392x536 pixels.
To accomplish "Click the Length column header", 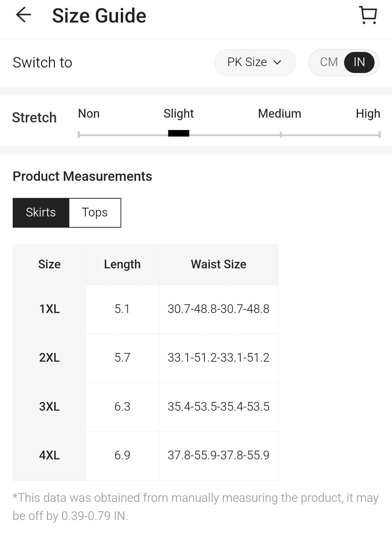I will [122, 264].
